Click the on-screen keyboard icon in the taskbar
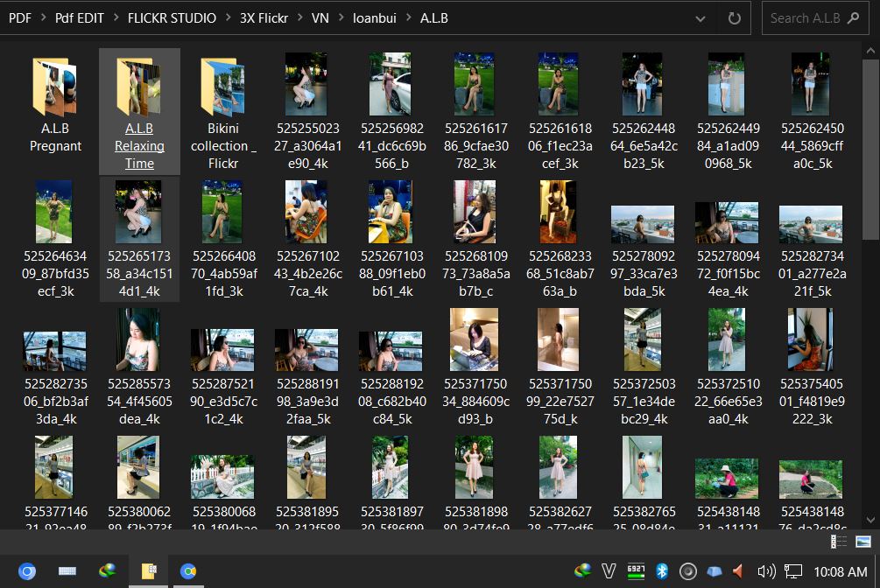The width and height of the screenshot is (880, 588). [67, 571]
